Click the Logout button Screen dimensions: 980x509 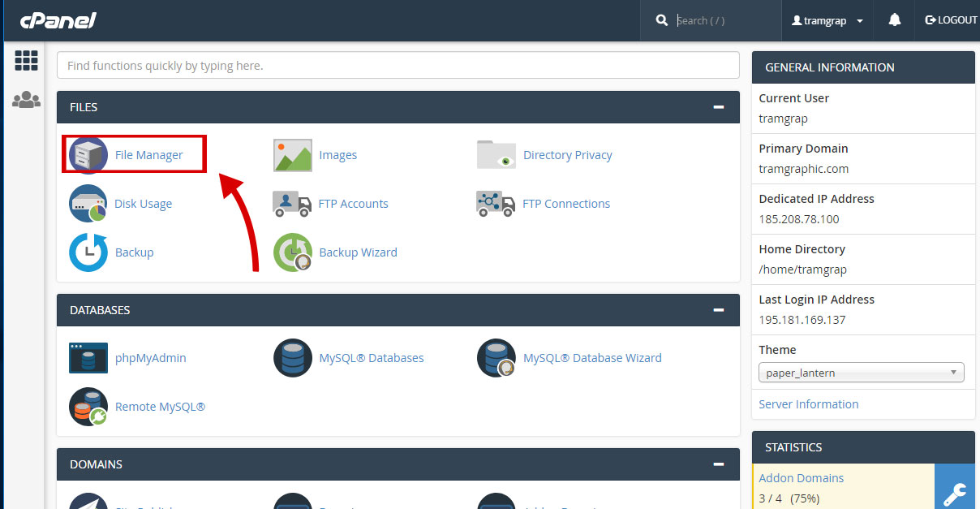[x=951, y=20]
